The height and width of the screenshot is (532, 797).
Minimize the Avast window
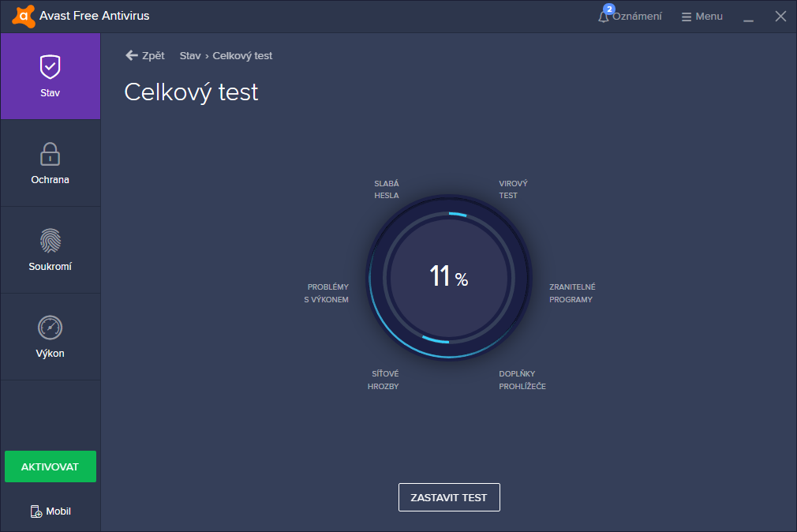tap(748, 17)
